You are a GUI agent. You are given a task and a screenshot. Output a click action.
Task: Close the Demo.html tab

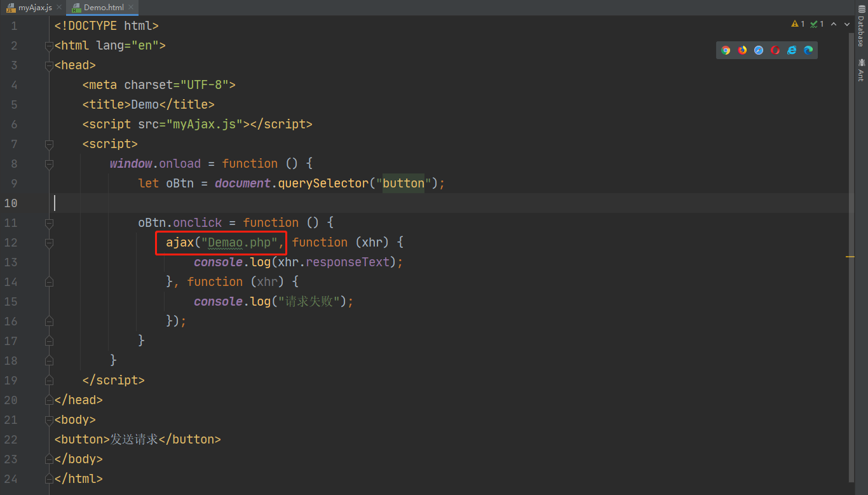click(131, 8)
